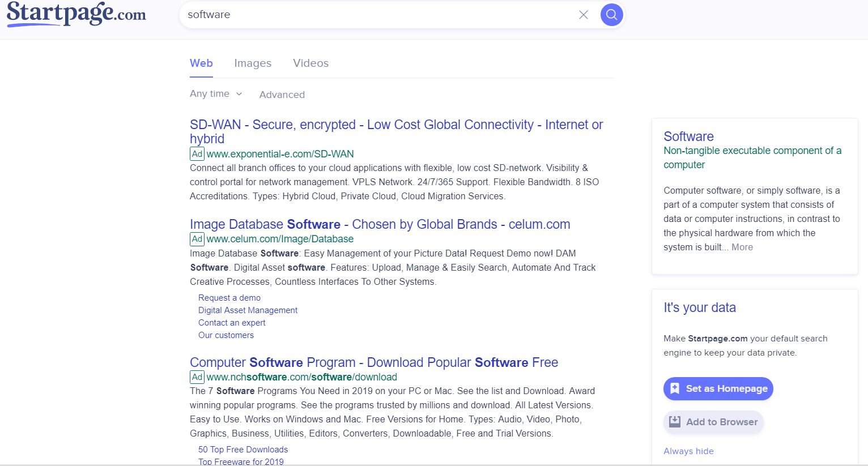Open Computer Software Program download result
The image size is (868, 466).
click(x=374, y=362)
